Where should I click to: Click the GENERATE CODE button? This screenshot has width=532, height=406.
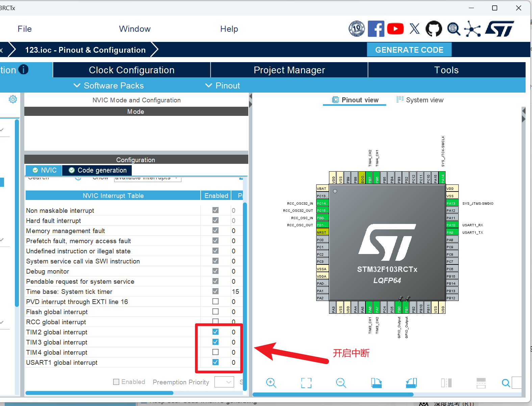click(409, 50)
